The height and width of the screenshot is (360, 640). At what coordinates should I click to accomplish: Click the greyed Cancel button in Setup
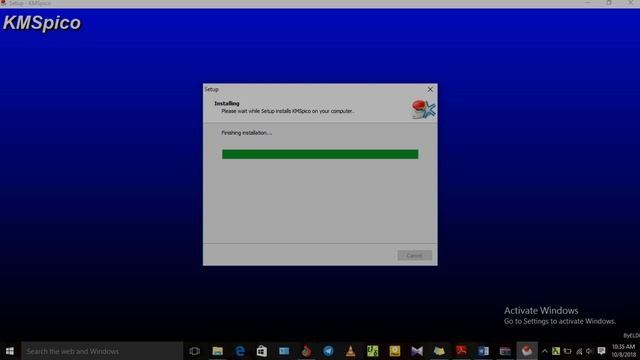(x=414, y=256)
